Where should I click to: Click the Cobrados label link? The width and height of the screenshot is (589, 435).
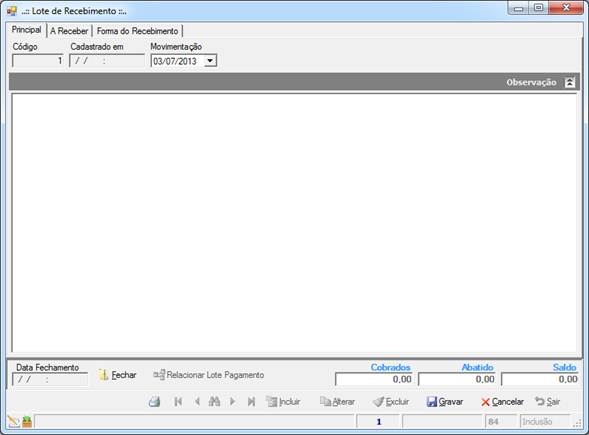click(x=391, y=367)
